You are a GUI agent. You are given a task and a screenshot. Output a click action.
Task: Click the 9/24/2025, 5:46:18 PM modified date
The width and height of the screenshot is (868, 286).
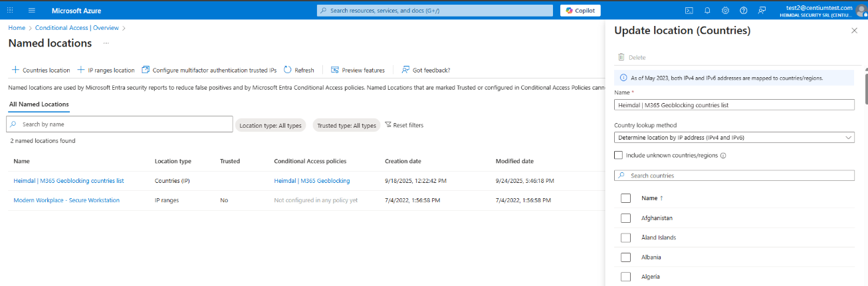(524, 181)
